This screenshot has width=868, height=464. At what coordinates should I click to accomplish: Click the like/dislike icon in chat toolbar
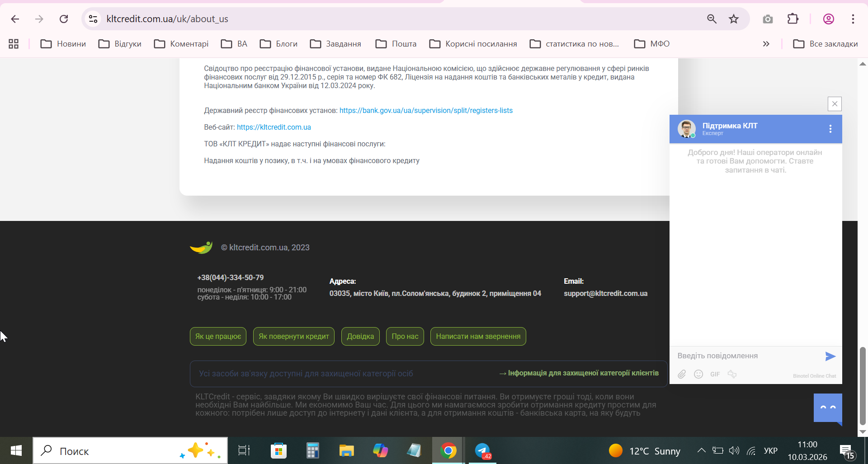(x=732, y=374)
